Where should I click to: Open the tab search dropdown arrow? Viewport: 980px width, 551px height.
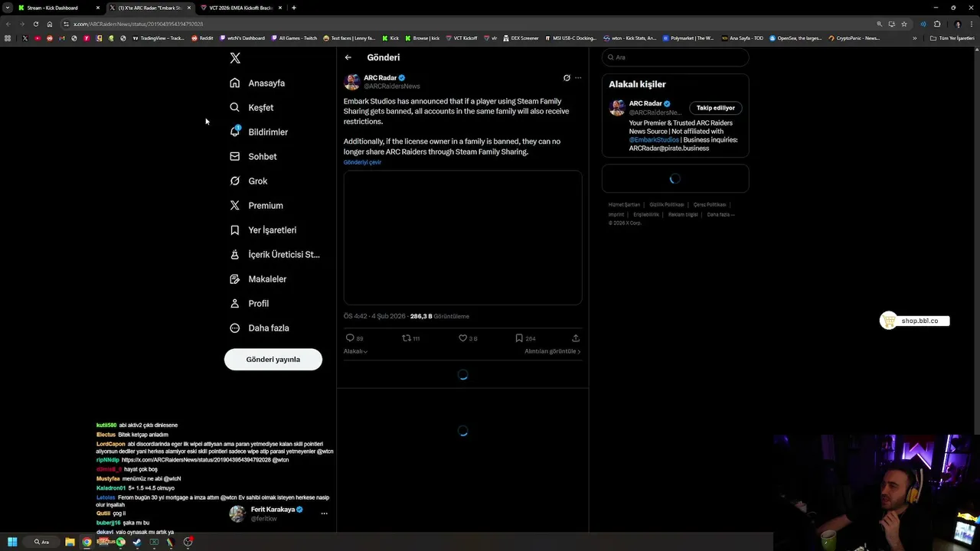coord(7,8)
